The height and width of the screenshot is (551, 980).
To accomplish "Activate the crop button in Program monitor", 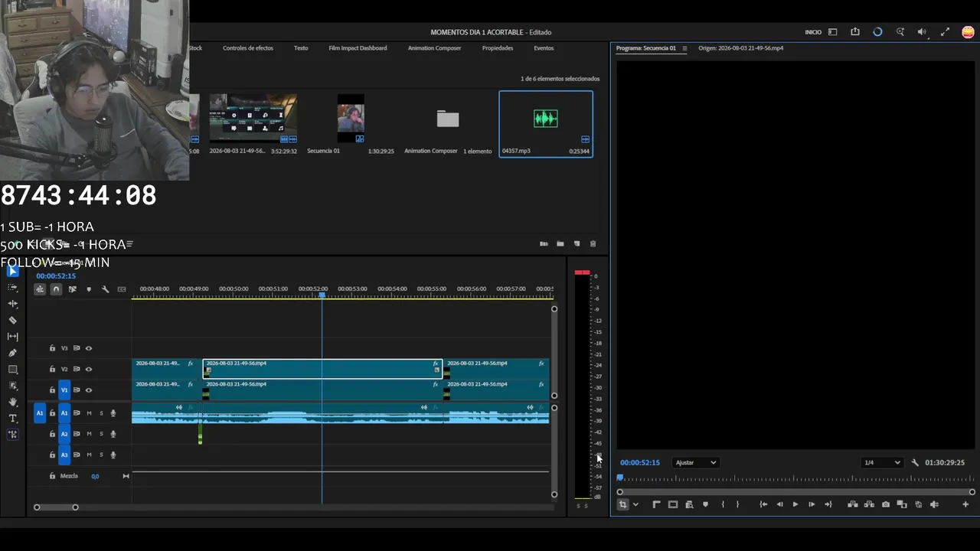I will point(623,504).
